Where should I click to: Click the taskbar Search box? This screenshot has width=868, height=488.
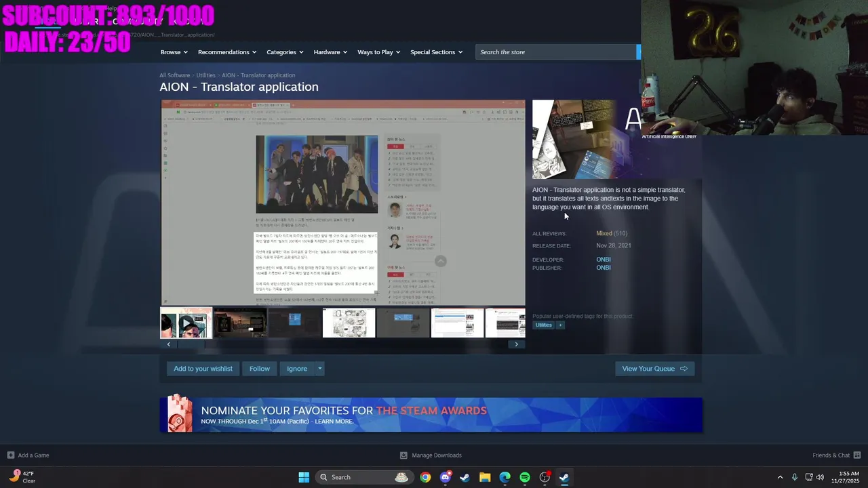(x=365, y=477)
